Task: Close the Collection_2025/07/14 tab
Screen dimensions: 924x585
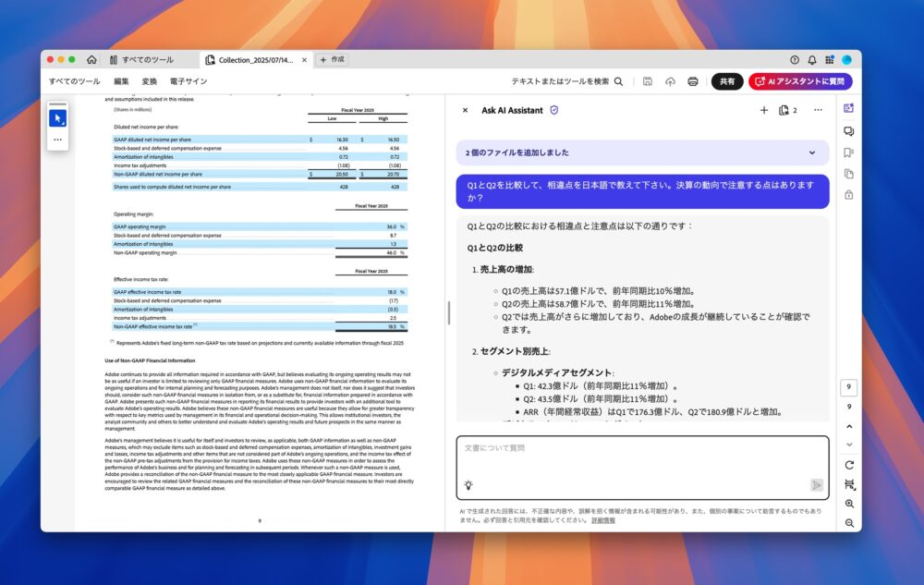Action: [304, 59]
